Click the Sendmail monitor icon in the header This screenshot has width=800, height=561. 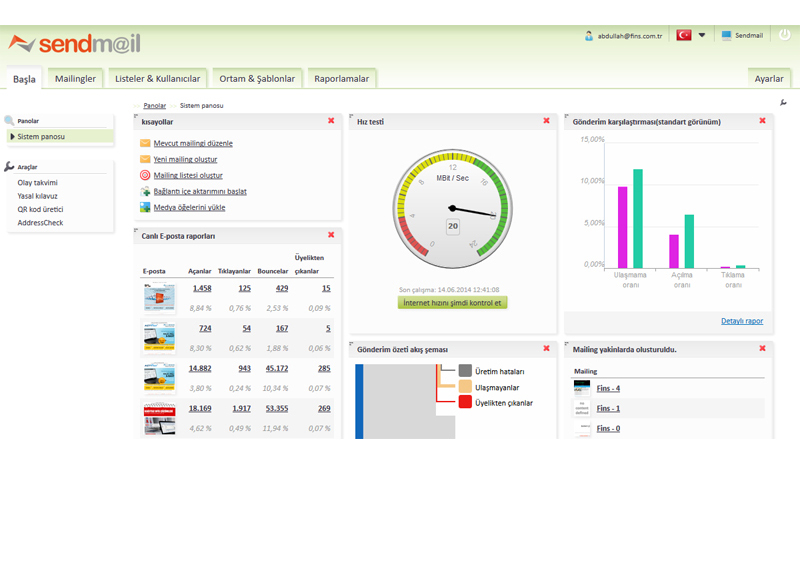(726, 35)
